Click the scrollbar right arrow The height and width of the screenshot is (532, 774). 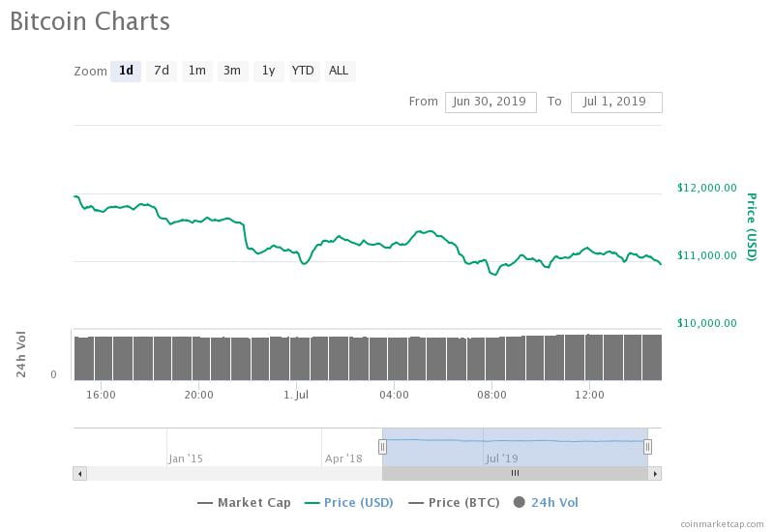point(655,473)
